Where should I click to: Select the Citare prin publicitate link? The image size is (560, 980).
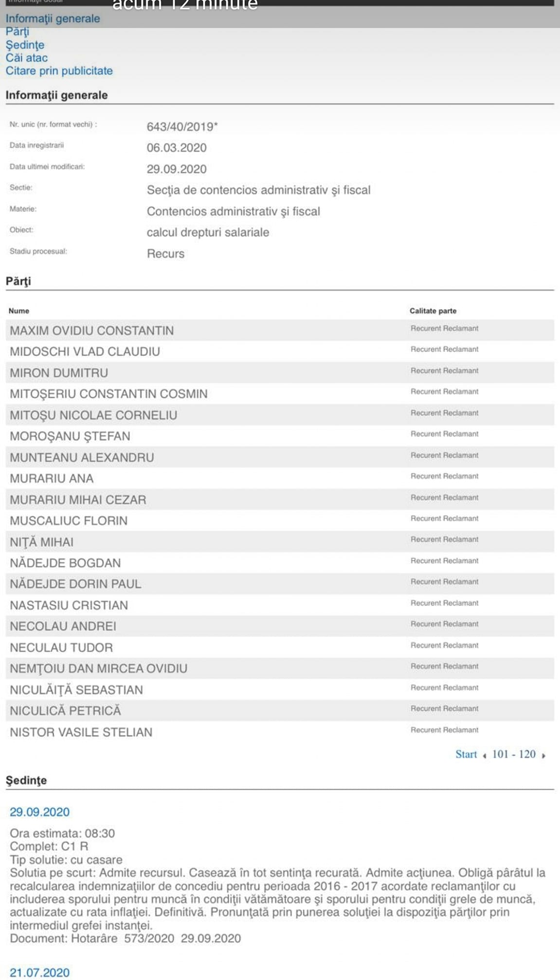coord(59,71)
